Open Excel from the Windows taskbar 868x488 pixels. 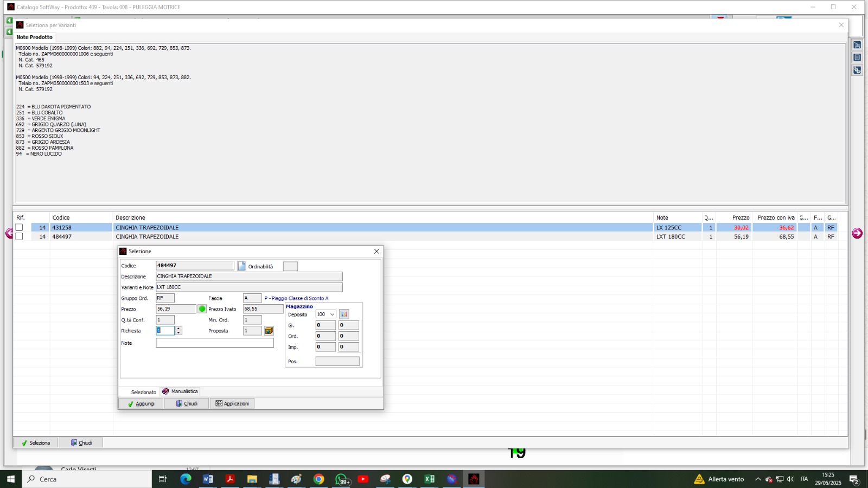pyautogui.click(x=429, y=479)
